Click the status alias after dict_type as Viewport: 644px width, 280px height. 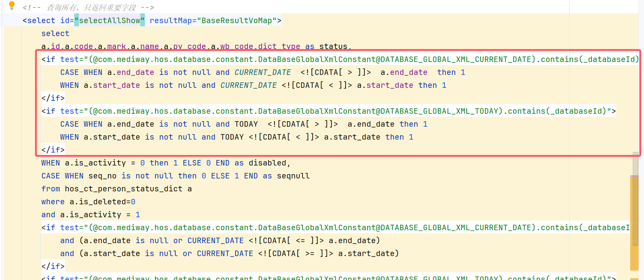(x=333, y=46)
